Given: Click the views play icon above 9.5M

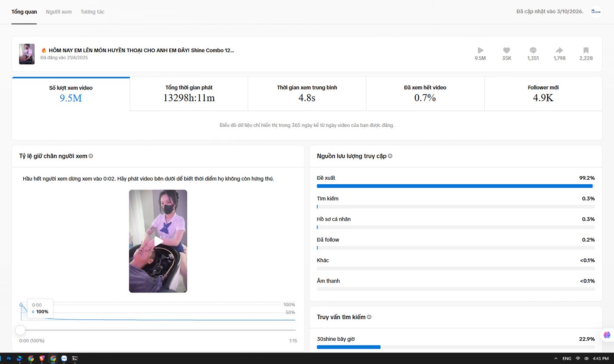Looking at the screenshot, I should point(480,50).
